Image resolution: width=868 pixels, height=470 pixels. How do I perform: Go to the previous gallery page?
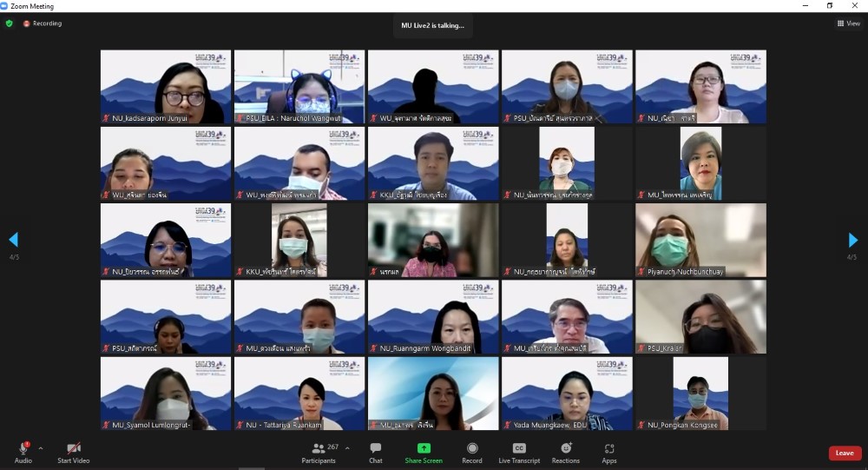[13, 240]
